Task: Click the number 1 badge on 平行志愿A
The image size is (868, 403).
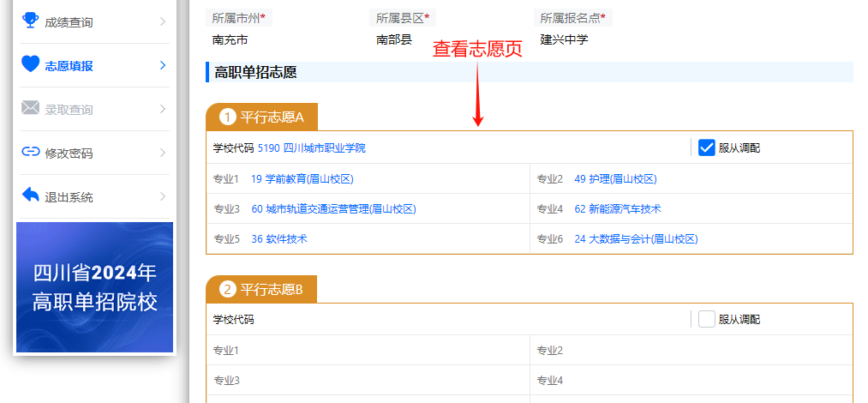Action: pyautogui.click(x=228, y=117)
